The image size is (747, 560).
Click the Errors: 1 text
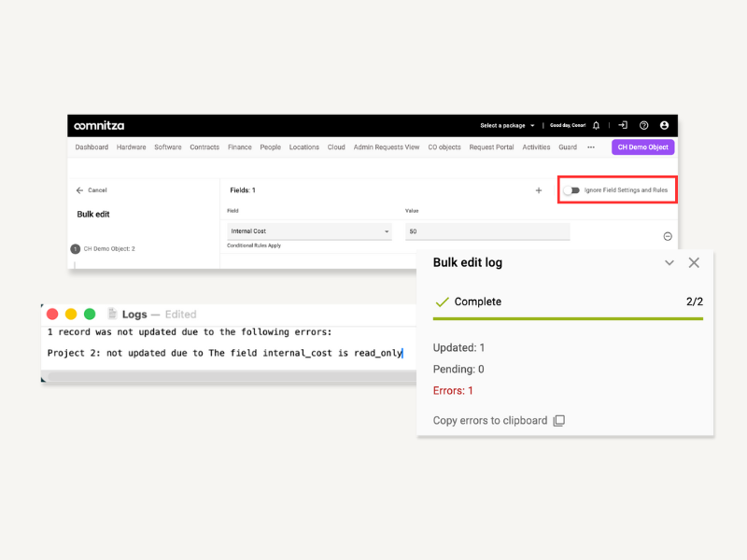coord(453,391)
